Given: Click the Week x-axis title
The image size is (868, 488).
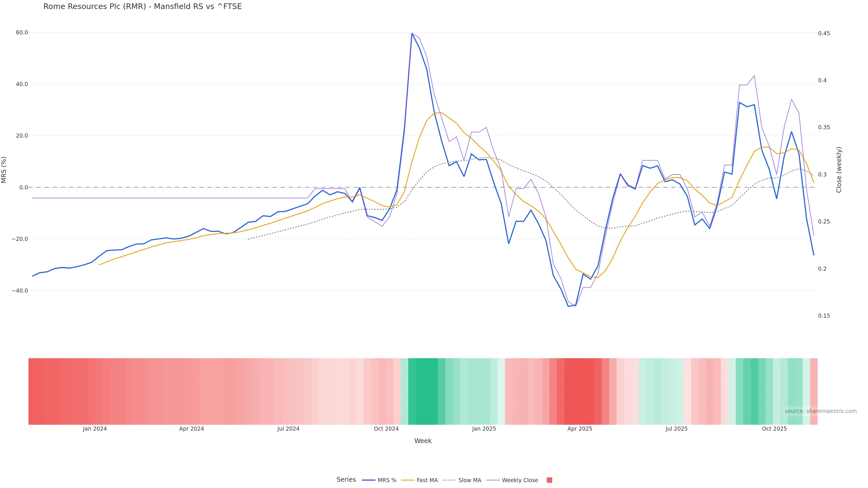Looking at the screenshot, I should coord(423,441).
